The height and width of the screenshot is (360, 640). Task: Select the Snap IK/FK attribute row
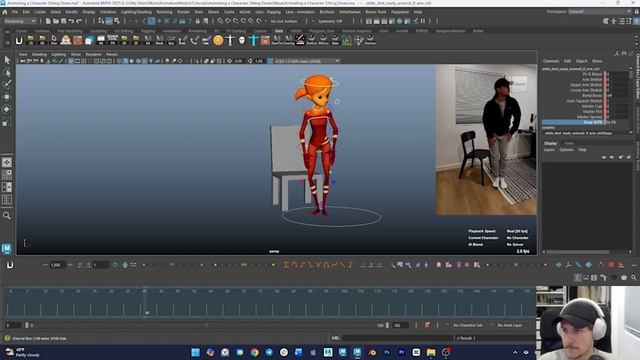click(586, 122)
